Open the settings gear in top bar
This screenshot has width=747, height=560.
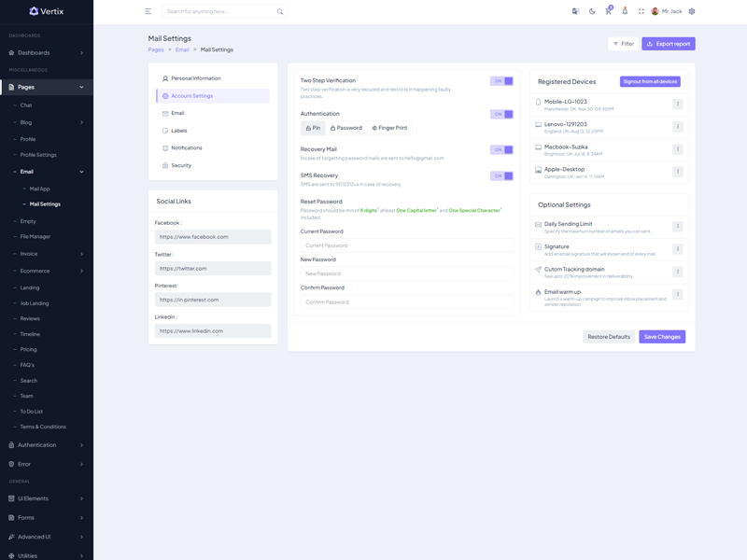pyautogui.click(x=692, y=12)
